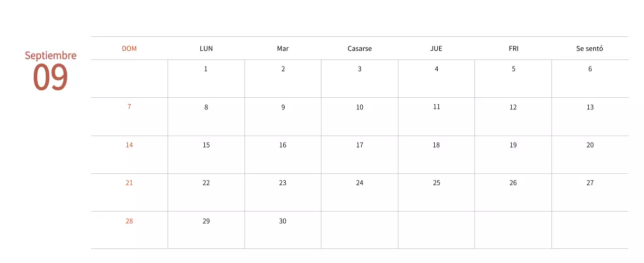This screenshot has width=644, height=263.
Task: Click on day 27 cell
Action: click(590, 183)
